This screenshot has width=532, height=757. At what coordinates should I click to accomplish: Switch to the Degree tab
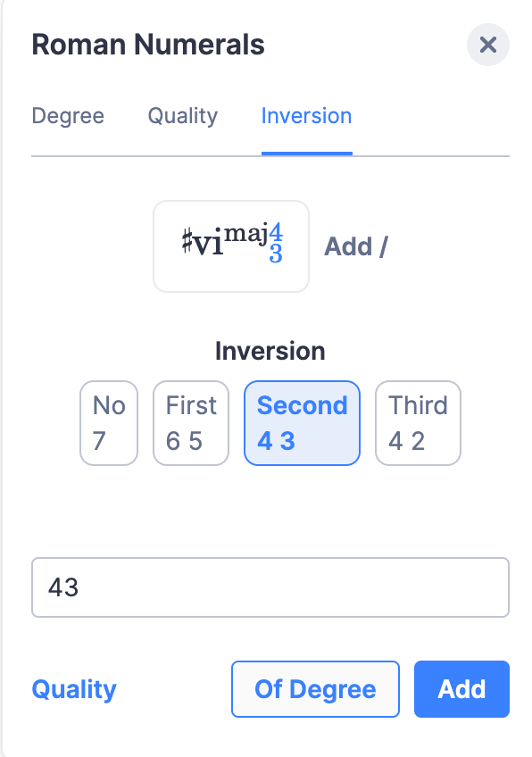tap(68, 116)
